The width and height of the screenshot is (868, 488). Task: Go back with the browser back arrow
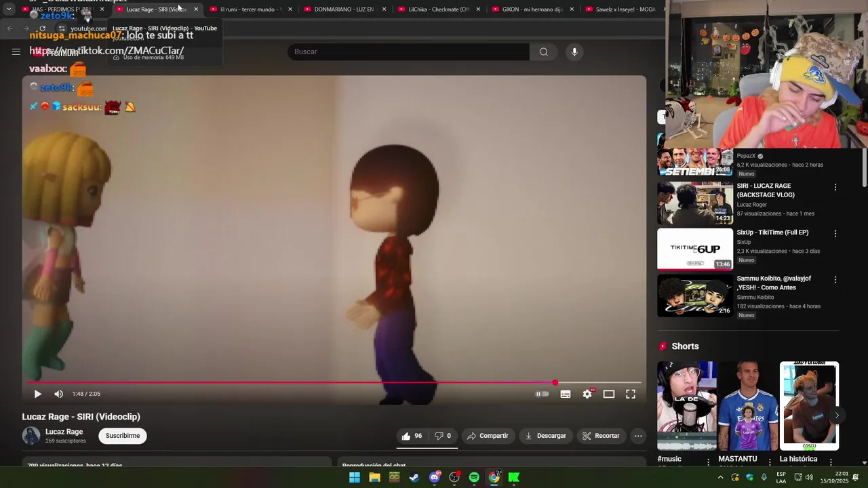[x=10, y=28]
